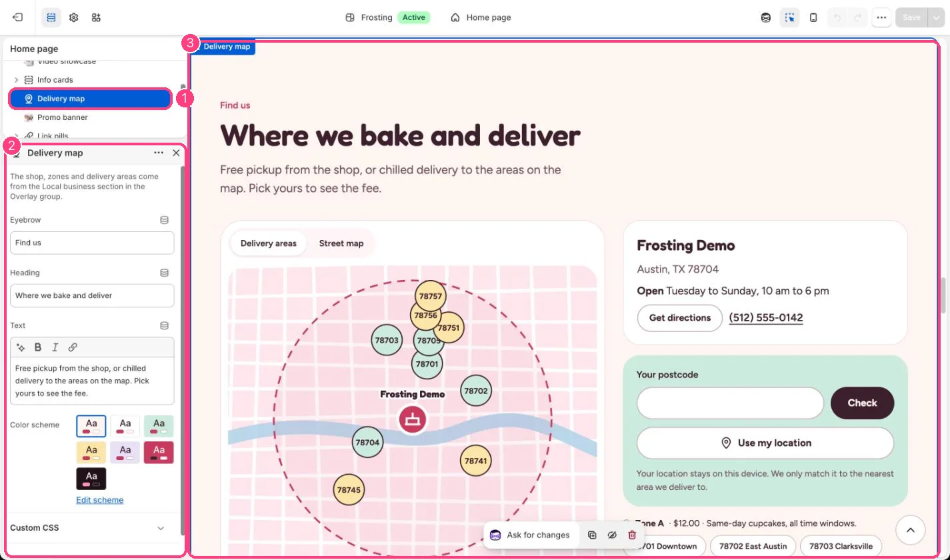Expand the Info cards tree item
950x560 pixels.
pyautogui.click(x=16, y=80)
